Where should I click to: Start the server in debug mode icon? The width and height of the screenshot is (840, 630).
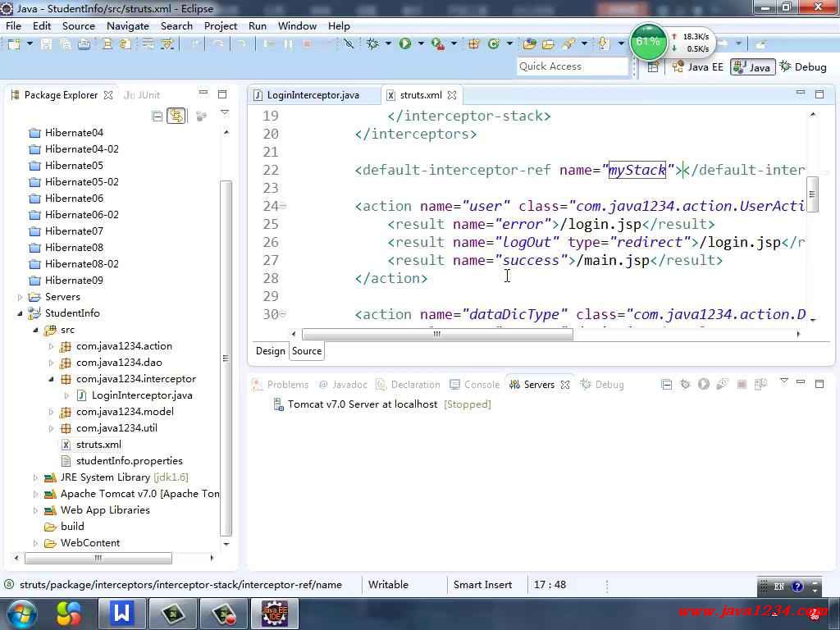click(x=685, y=384)
